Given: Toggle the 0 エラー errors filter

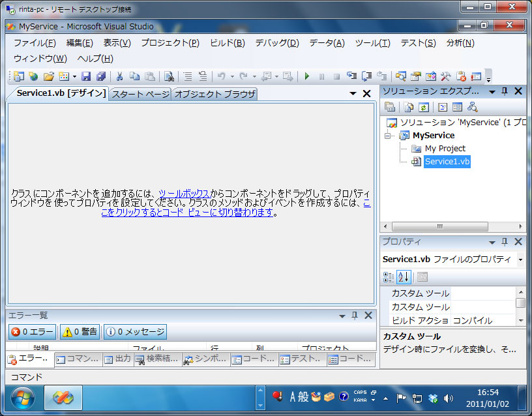Looking at the screenshot, I should pos(32,331).
